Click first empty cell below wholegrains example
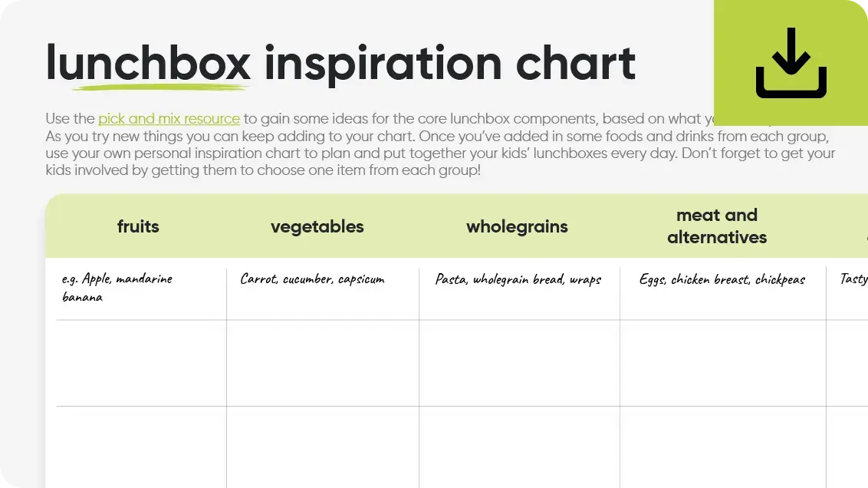Image resolution: width=868 pixels, height=488 pixels. click(519, 363)
